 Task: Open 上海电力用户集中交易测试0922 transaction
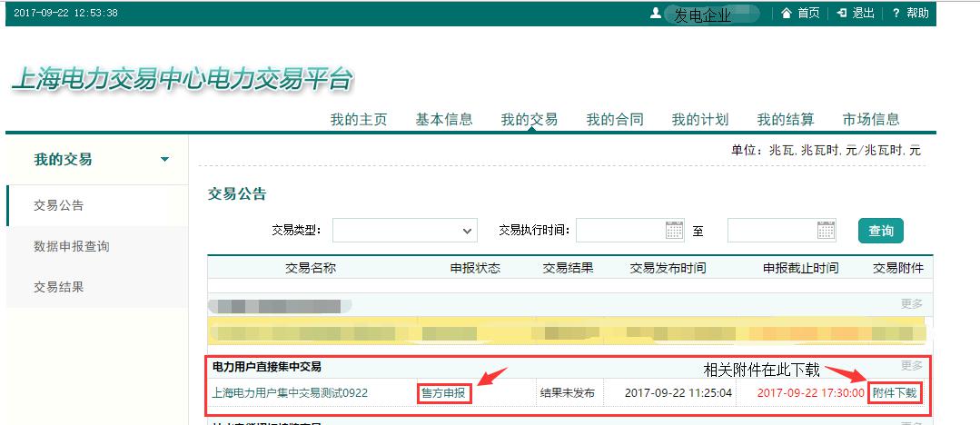(x=290, y=393)
